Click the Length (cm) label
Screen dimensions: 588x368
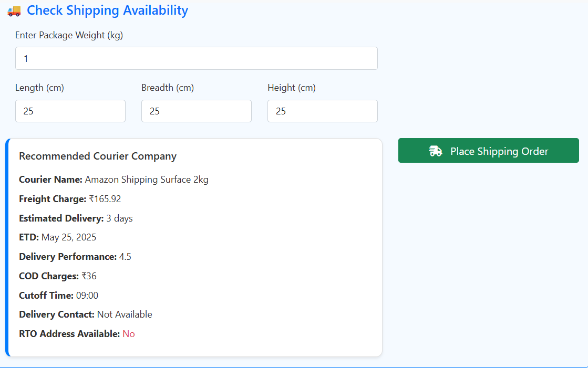(x=39, y=88)
